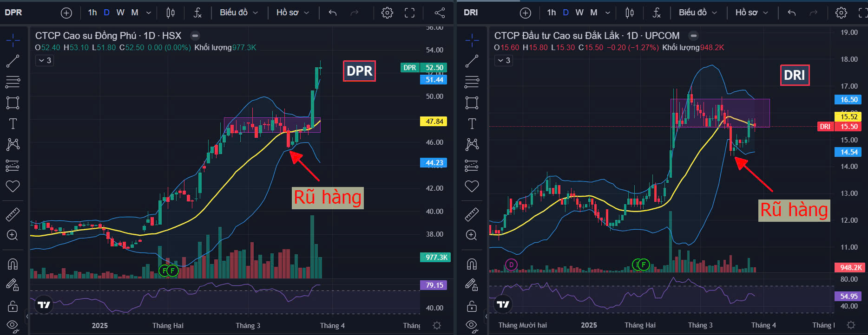Image resolution: width=868 pixels, height=335 pixels.
Task: Select the W weekly timeframe on DRI chart
Action: point(579,13)
